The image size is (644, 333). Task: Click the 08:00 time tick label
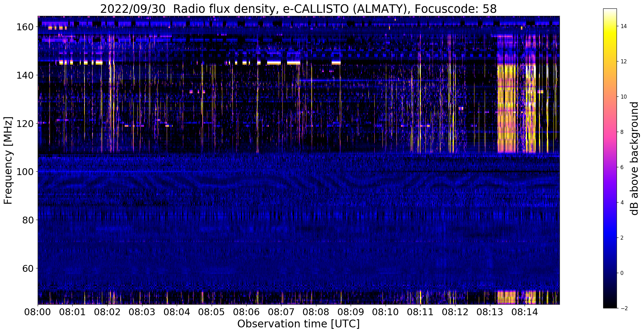38,311
